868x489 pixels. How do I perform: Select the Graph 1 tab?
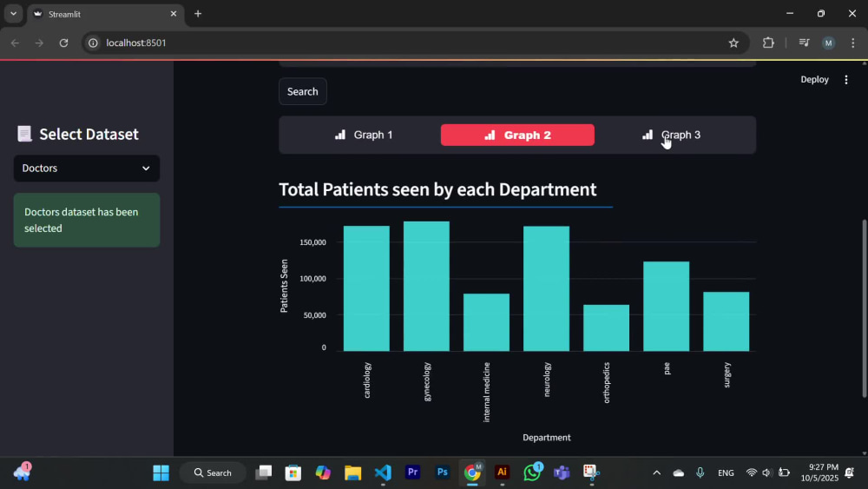pyautogui.click(x=364, y=135)
